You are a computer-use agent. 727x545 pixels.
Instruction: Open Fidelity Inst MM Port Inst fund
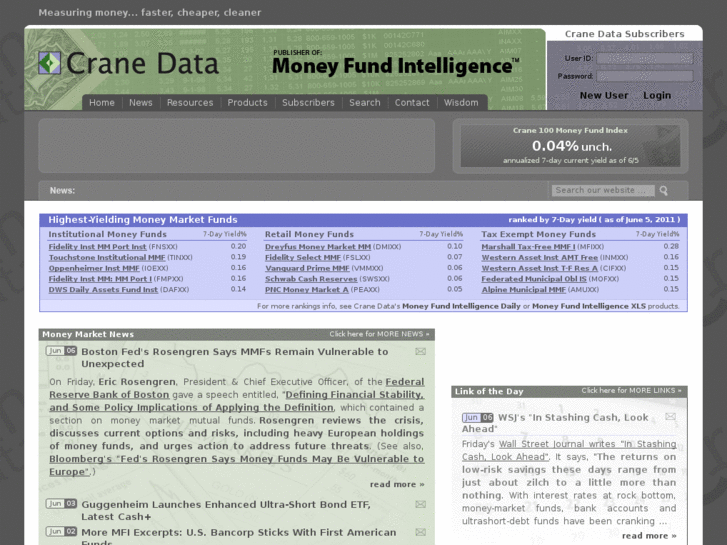(x=97, y=247)
